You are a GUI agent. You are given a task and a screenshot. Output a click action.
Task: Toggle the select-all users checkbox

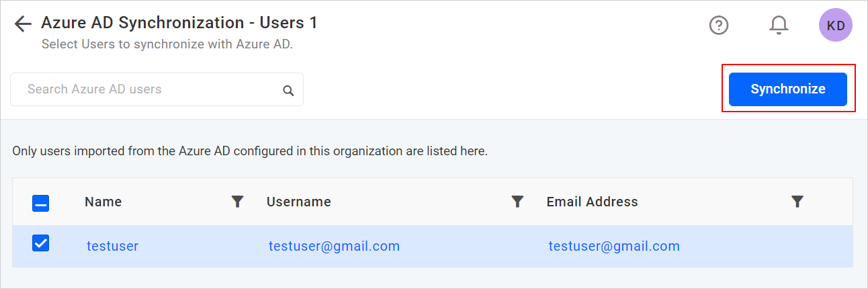click(41, 202)
